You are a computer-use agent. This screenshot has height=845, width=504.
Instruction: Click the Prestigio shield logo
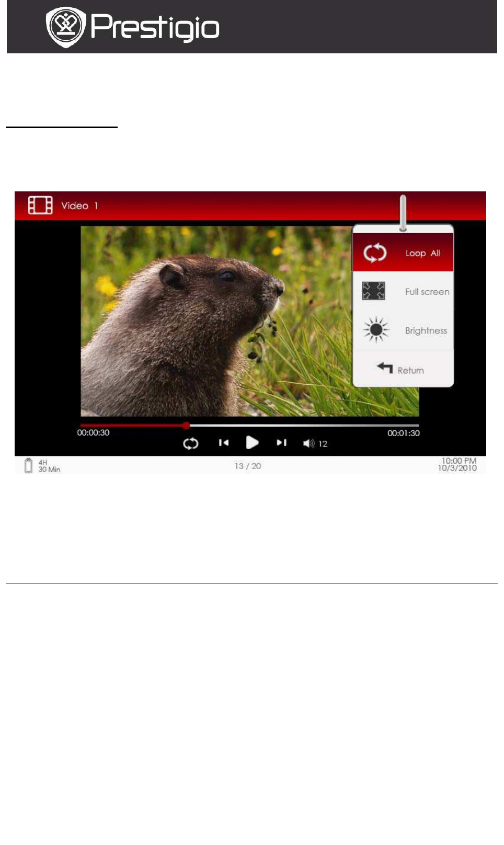pyautogui.click(x=65, y=27)
